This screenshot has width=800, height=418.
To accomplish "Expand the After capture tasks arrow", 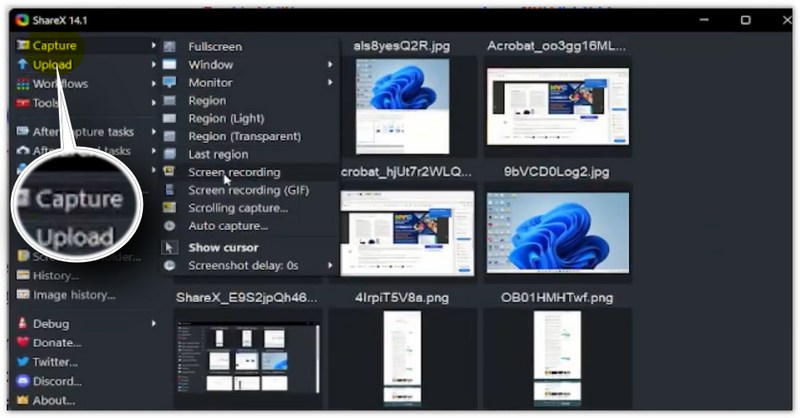I will point(154,131).
